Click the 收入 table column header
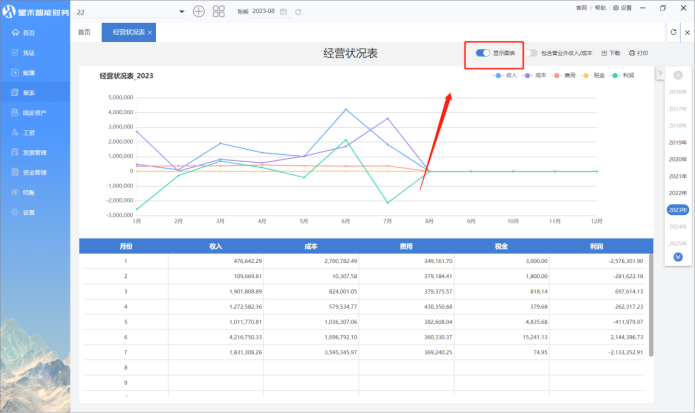Viewport: 695px width, 413px height. [216, 246]
